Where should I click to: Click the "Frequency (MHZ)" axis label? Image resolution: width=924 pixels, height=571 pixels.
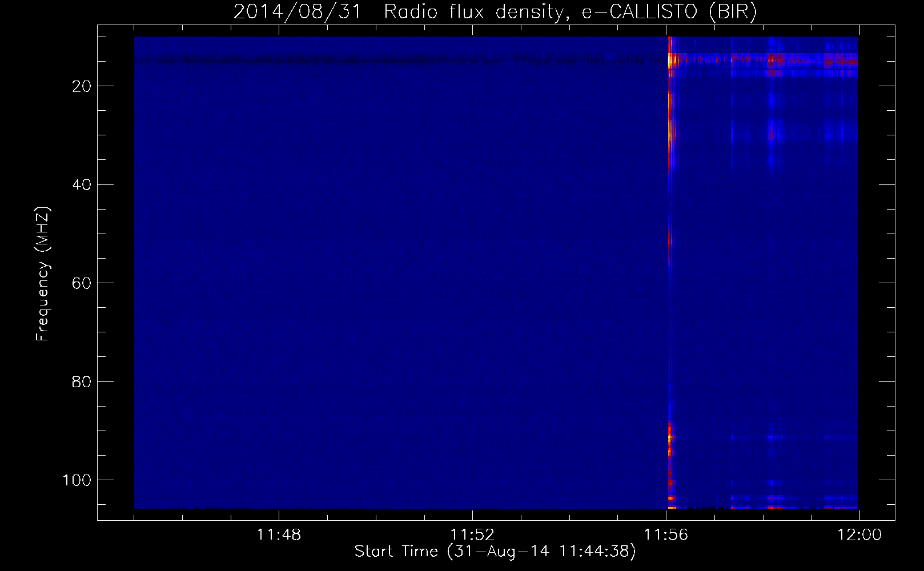click(x=43, y=274)
